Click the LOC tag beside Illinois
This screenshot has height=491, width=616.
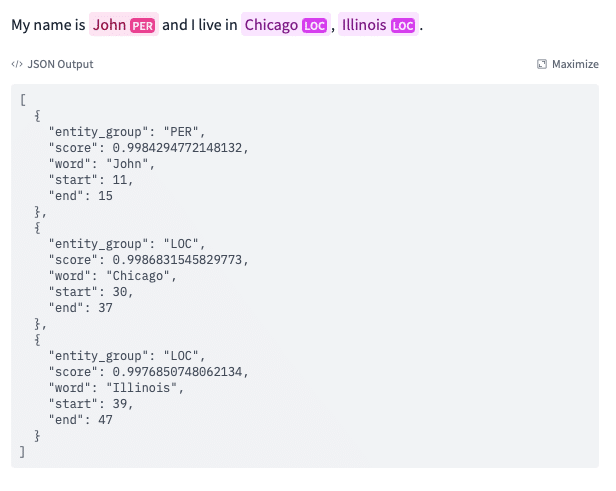tap(402, 25)
